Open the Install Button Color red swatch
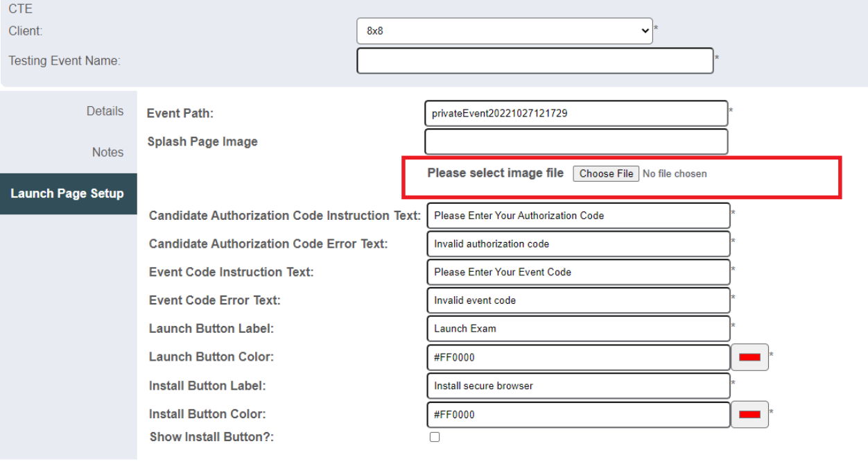Image resolution: width=868 pixels, height=473 pixels. coord(749,415)
